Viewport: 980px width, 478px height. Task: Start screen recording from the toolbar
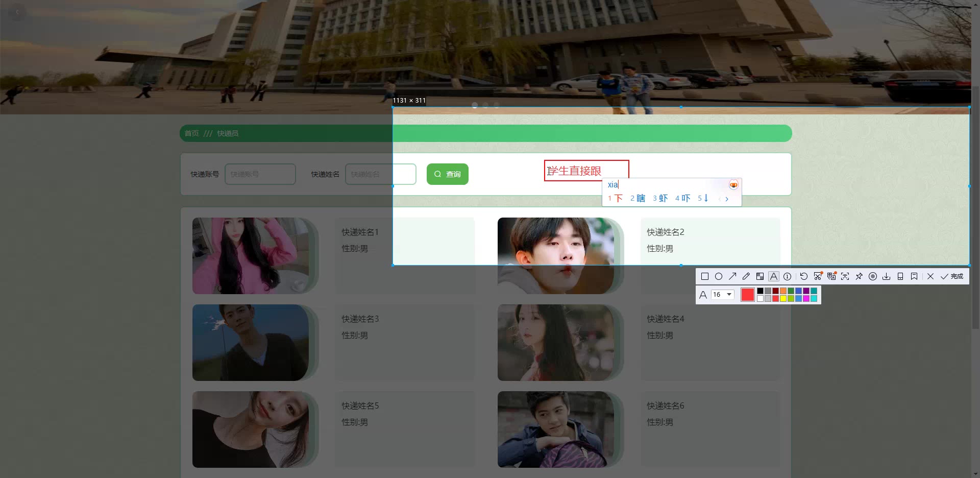click(x=873, y=276)
